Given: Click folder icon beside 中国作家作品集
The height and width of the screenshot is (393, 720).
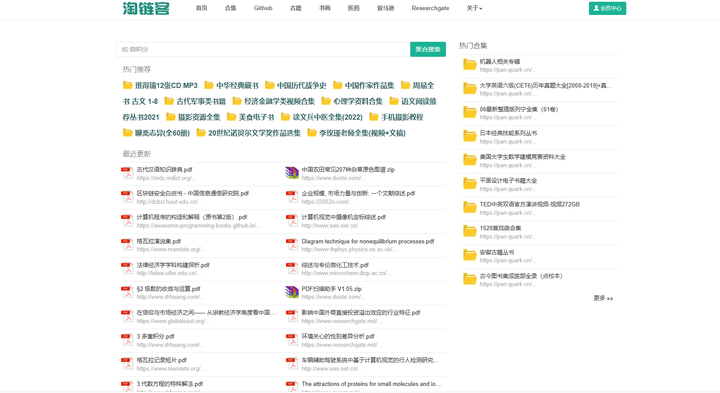Looking at the screenshot, I should (338, 85).
